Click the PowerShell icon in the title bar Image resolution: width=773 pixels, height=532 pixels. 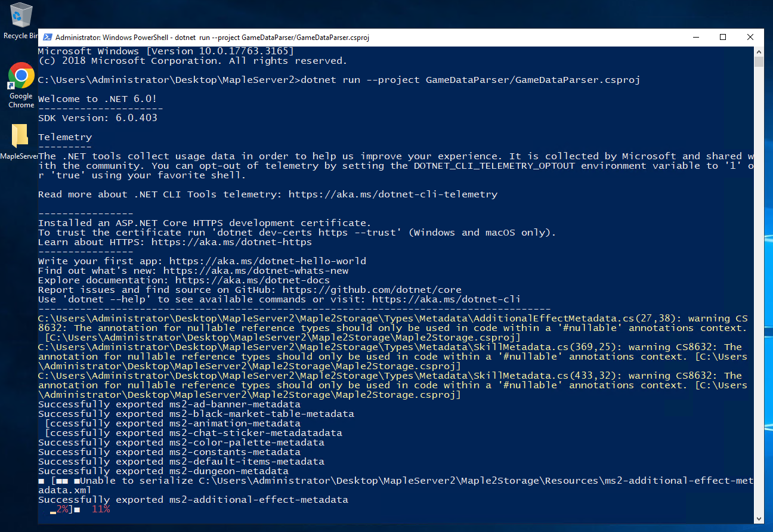[47, 37]
